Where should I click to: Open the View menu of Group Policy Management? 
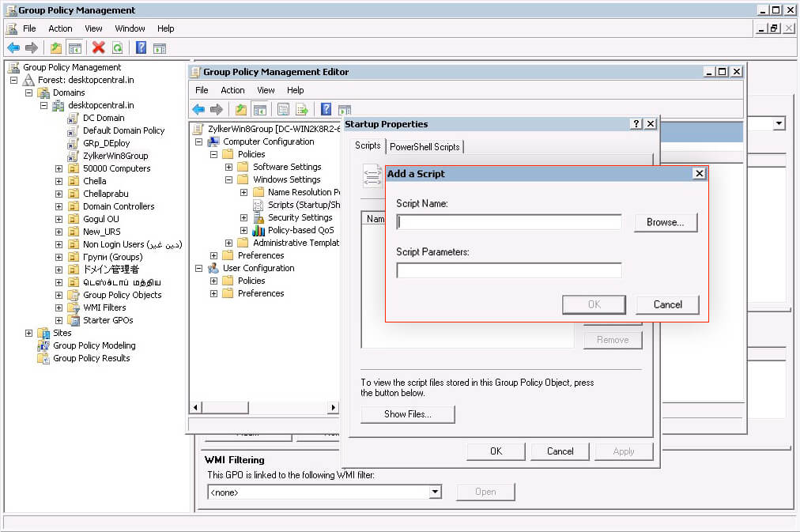point(93,28)
